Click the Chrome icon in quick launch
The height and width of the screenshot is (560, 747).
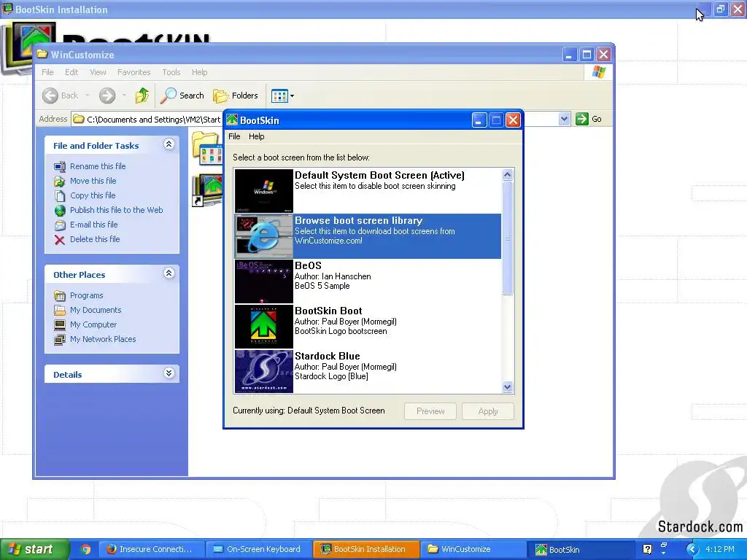click(x=85, y=549)
